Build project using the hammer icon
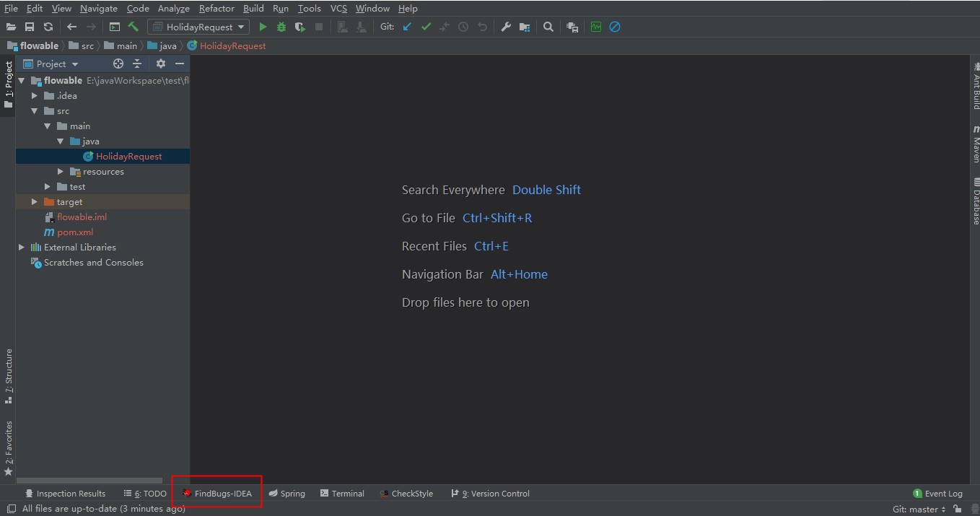 [134, 27]
